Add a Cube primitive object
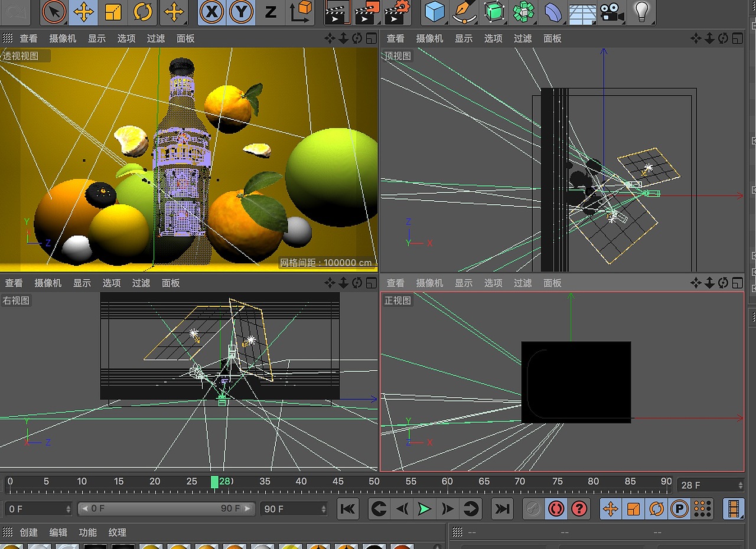This screenshot has width=756, height=549. click(x=435, y=12)
